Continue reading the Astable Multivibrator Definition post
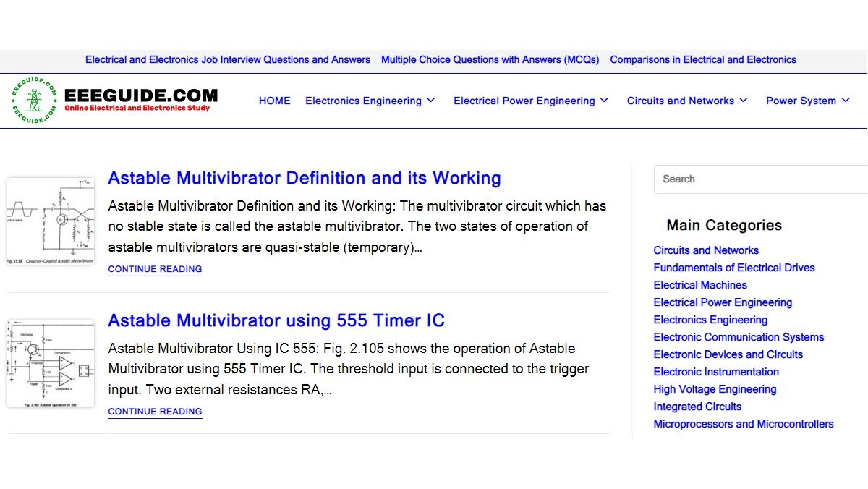This screenshot has width=868, height=489. (x=155, y=269)
